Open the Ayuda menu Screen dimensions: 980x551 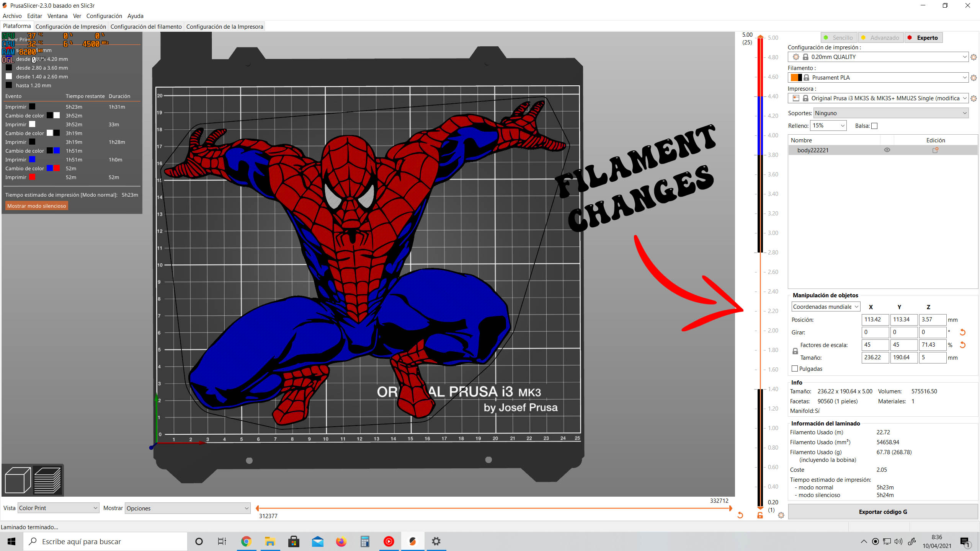point(136,16)
